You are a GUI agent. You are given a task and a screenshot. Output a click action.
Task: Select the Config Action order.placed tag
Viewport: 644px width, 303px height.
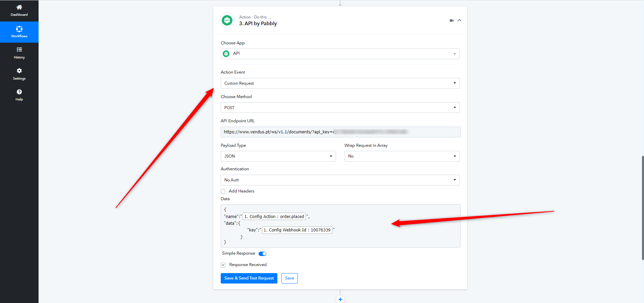click(x=274, y=217)
